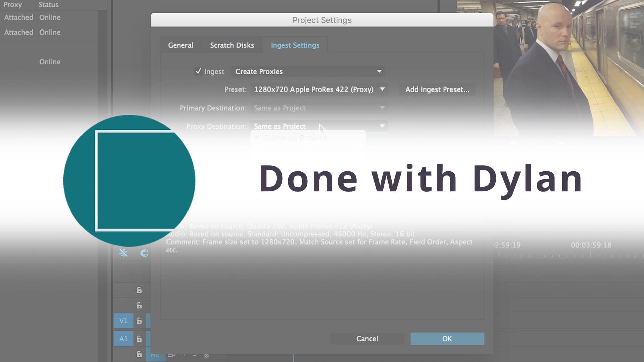Click the lock icon on the V1 track

(139, 321)
